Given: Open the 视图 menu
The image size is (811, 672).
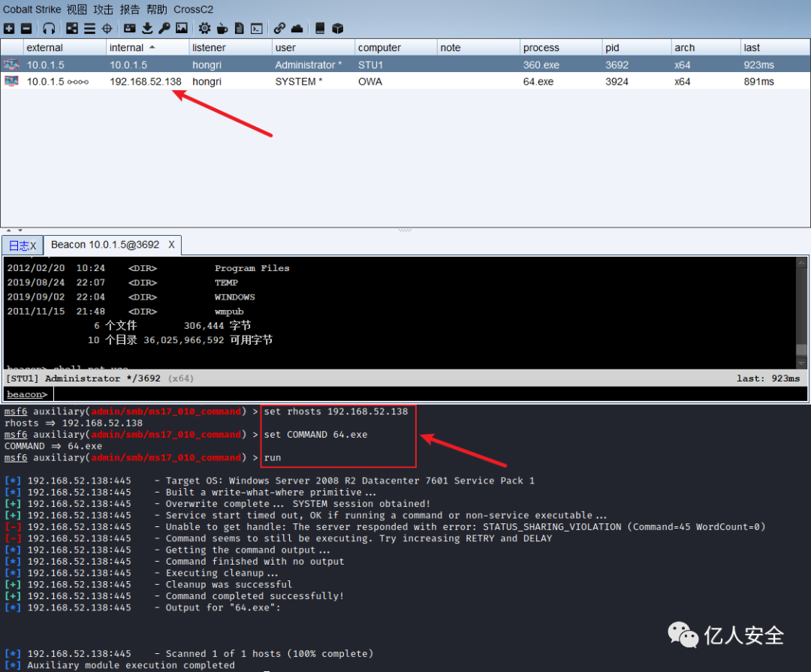Looking at the screenshot, I should click(77, 9).
